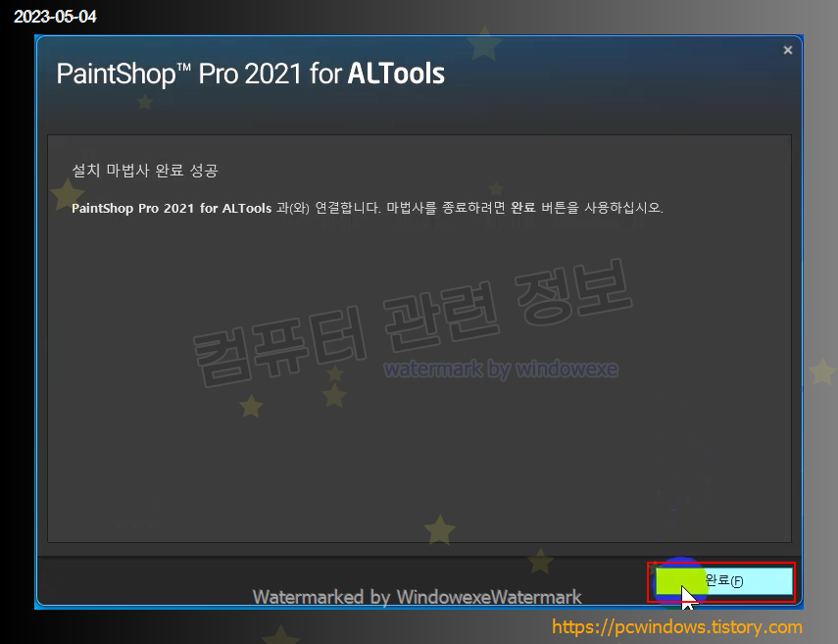Click the 완료(F) finish button

click(x=723, y=581)
